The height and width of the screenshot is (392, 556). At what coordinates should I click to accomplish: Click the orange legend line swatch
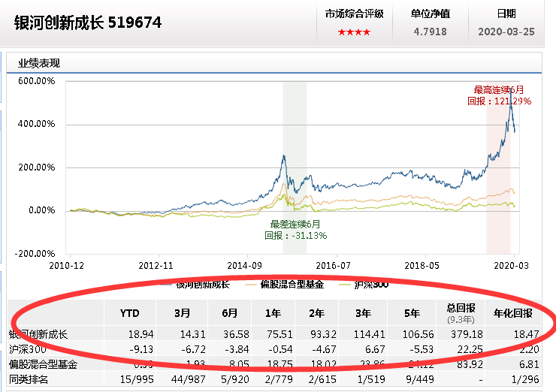pos(251,285)
